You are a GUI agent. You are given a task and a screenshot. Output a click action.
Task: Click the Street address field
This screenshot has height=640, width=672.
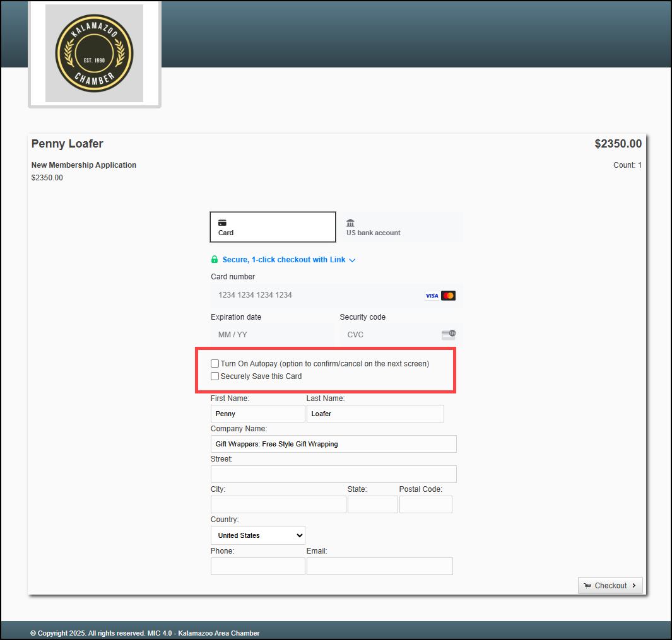click(x=333, y=474)
